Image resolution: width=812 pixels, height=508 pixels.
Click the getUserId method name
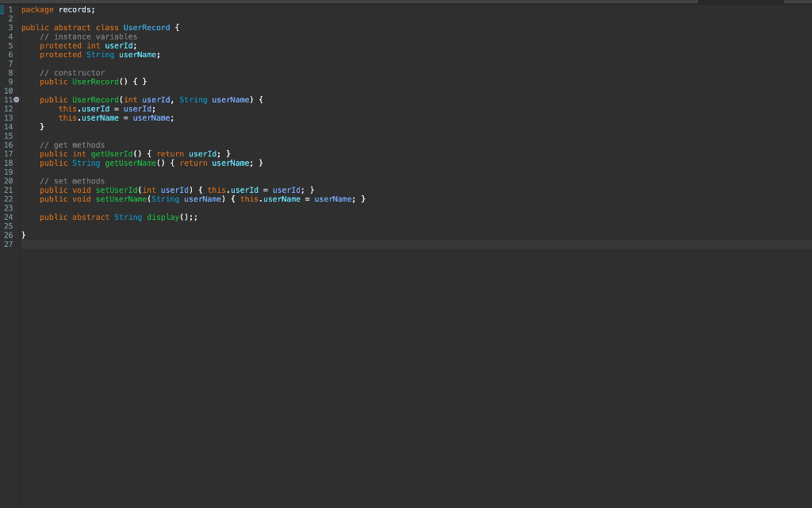click(x=111, y=153)
